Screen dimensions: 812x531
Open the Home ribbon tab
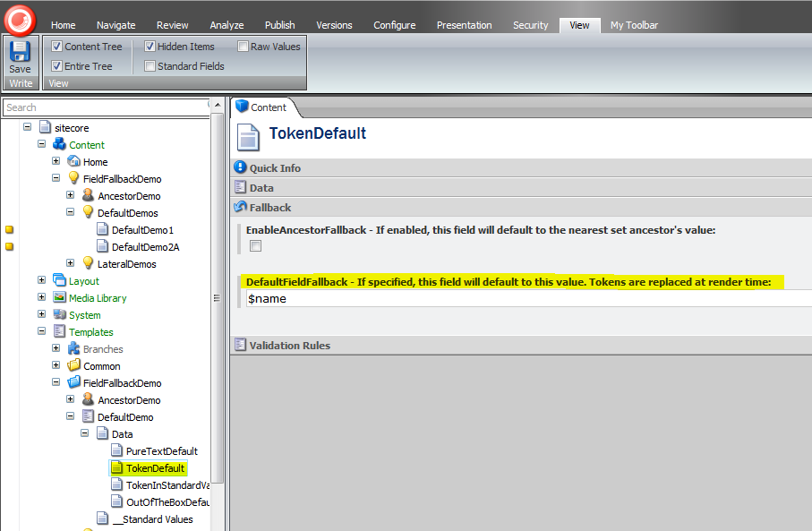click(x=64, y=25)
